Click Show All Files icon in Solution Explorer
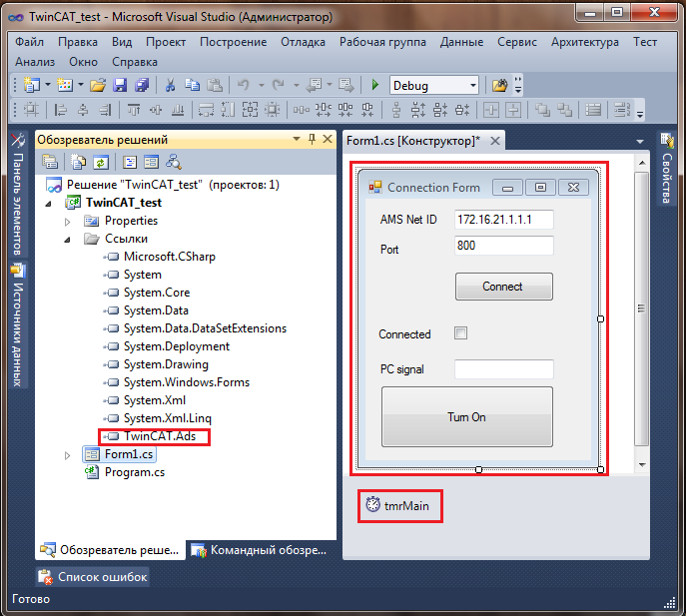The image size is (686, 616). pos(78,163)
